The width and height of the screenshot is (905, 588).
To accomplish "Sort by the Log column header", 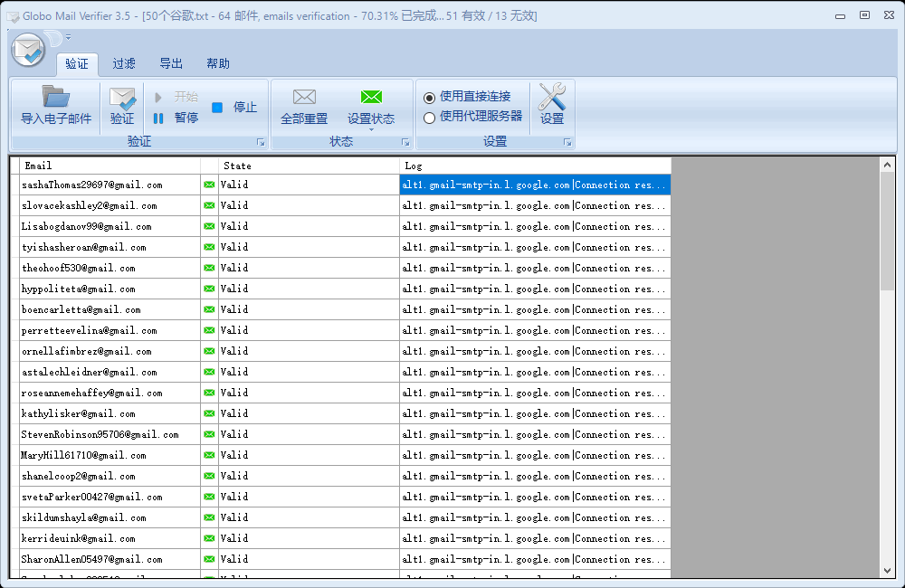I will click(x=535, y=166).
